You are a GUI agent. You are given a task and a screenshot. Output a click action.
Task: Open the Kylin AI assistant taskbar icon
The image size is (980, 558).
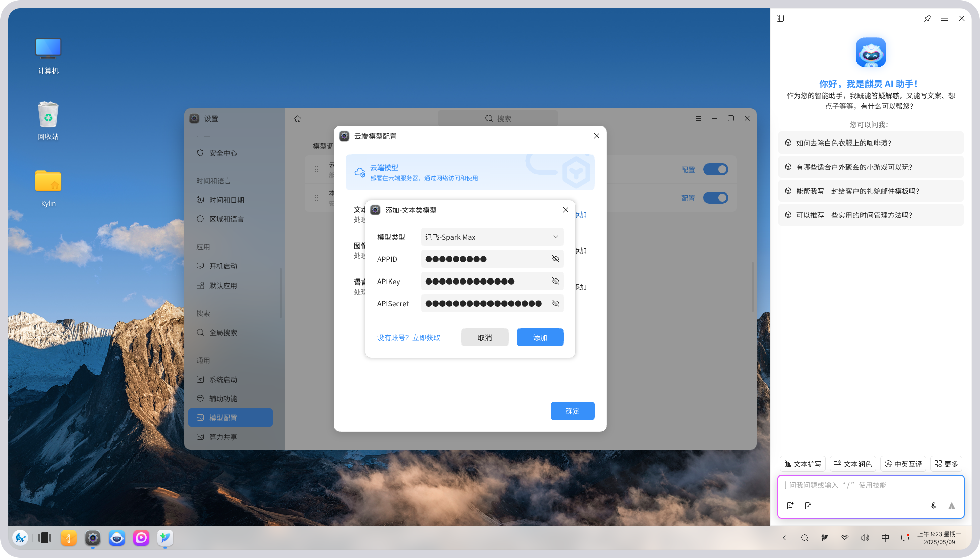117,538
